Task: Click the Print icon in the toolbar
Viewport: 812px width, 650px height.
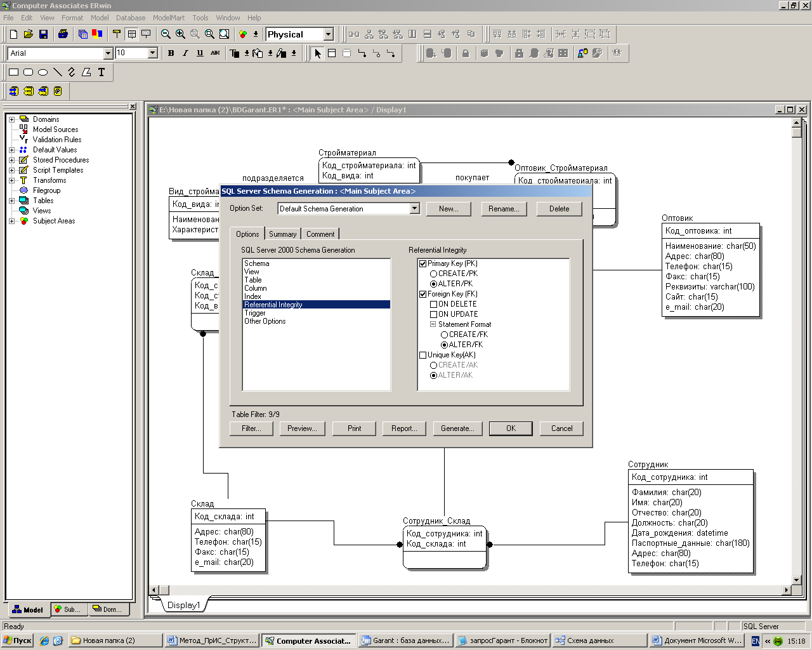Action: pos(63,34)
